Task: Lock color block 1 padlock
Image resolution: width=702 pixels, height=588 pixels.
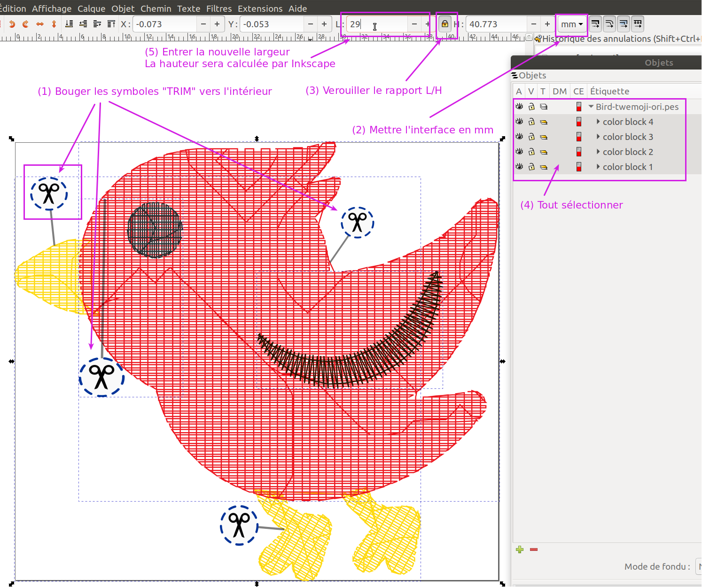Action: tap(531, 167)
